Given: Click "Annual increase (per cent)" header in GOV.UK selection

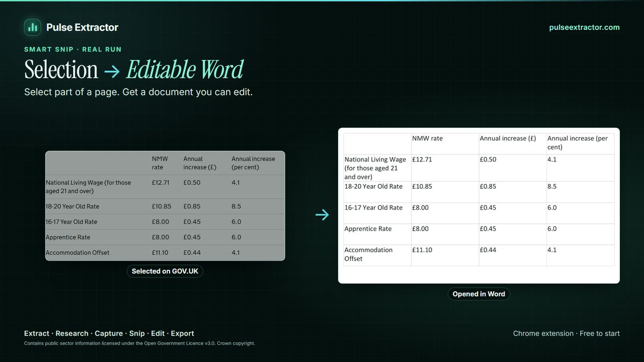Looking at the screenshot, I should coord(253,163).
